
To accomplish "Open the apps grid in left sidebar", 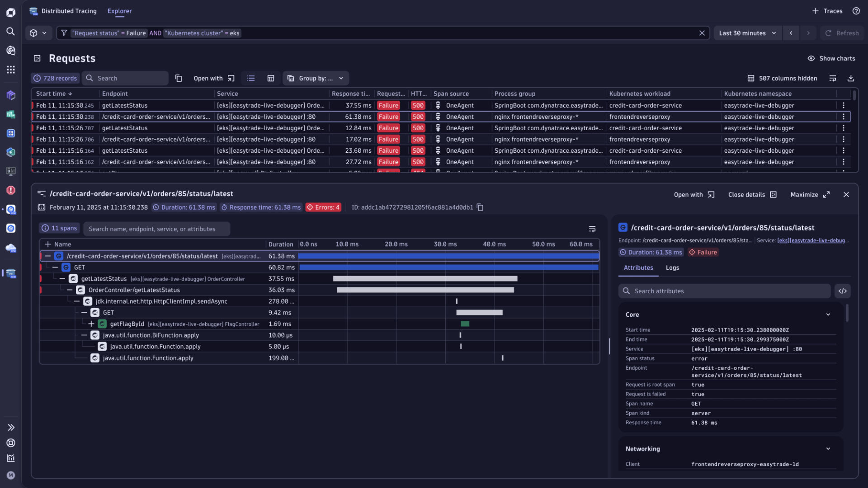I will tap(11, 69).
